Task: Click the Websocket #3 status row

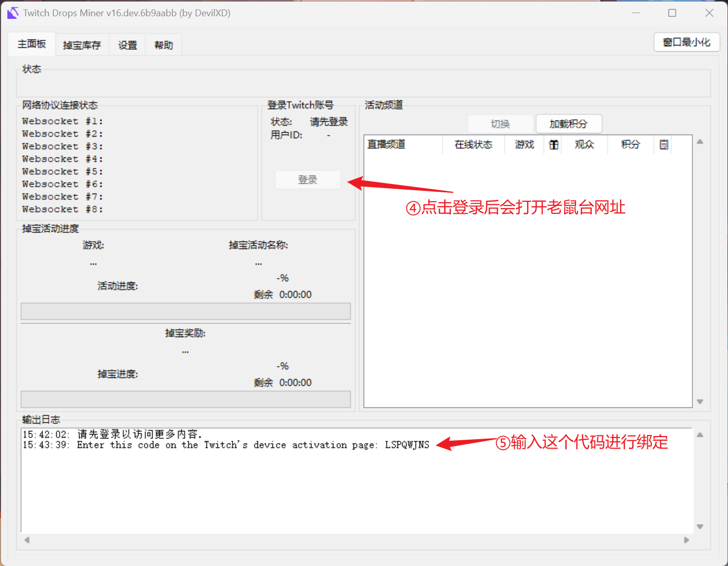Action: [62, 147]
